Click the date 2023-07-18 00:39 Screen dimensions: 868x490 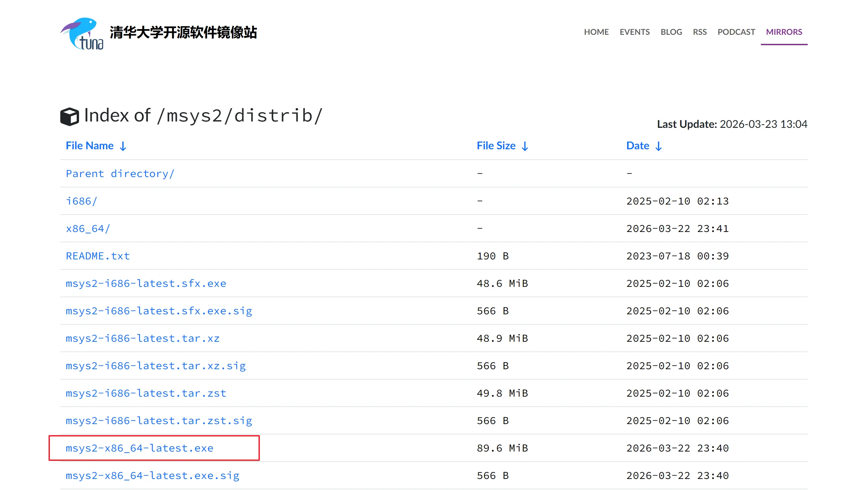pyautogui.click(x=677, y=256)
